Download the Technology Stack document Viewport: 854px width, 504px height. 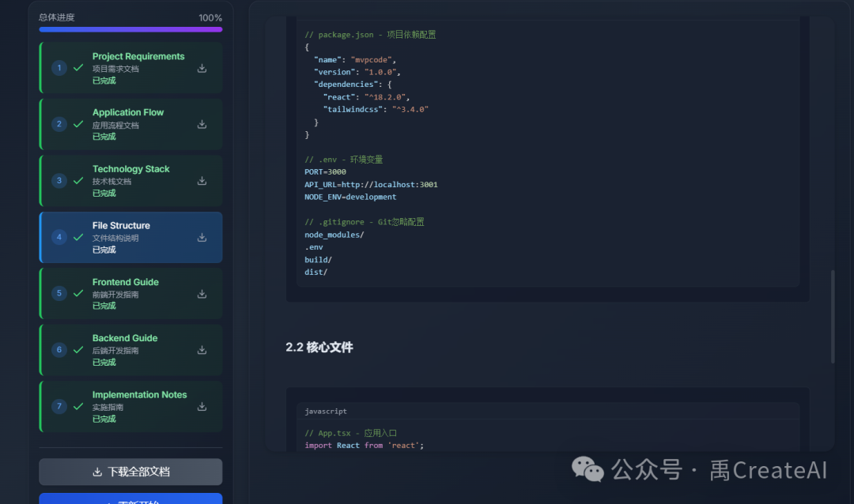point(202,181)
